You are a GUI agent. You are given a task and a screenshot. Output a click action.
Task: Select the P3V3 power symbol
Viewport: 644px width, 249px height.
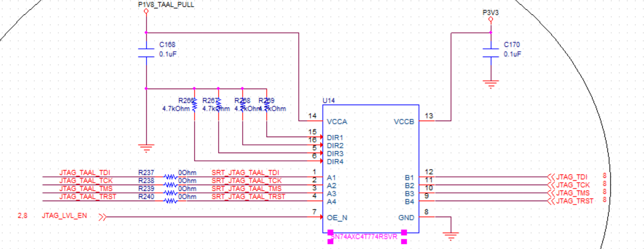(491, 19)
